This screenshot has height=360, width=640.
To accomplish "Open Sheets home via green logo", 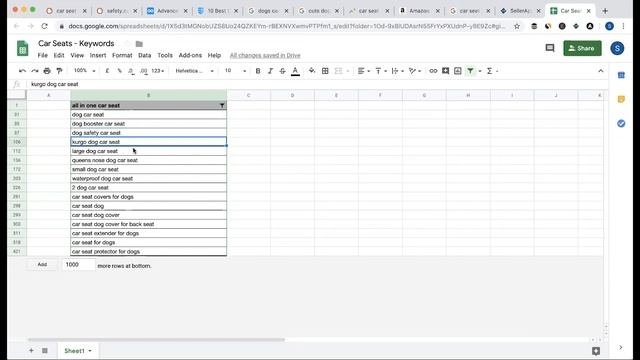I will (22, 48).
